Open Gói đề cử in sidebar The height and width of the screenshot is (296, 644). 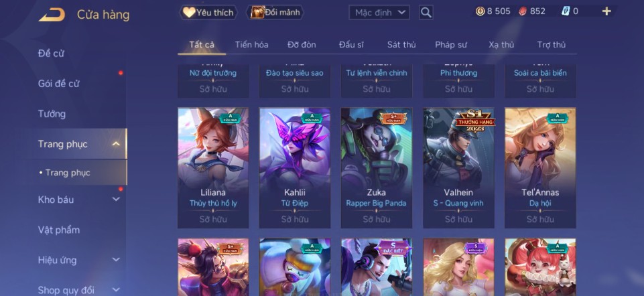coord(58,83)
